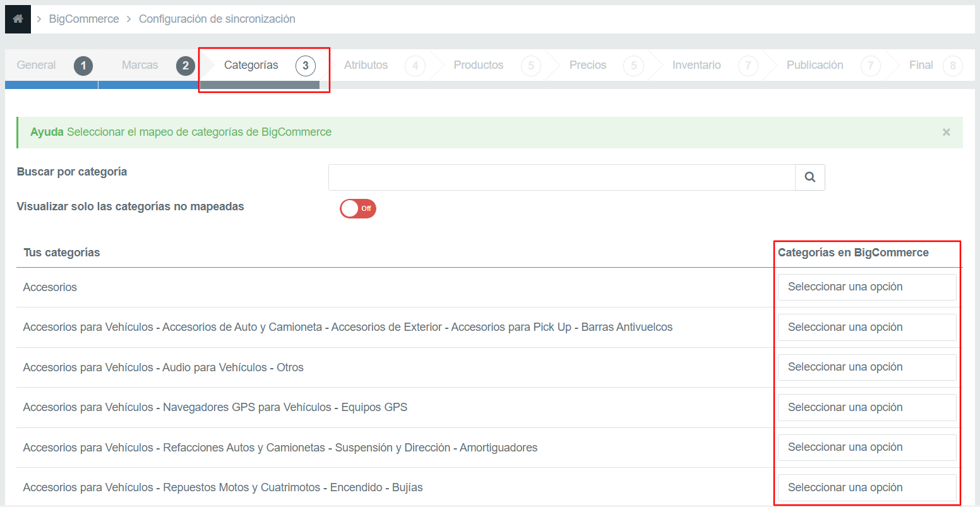Click the 'Tus categorías' column header
Screen dimensions: 980x507
coord(62,253)
